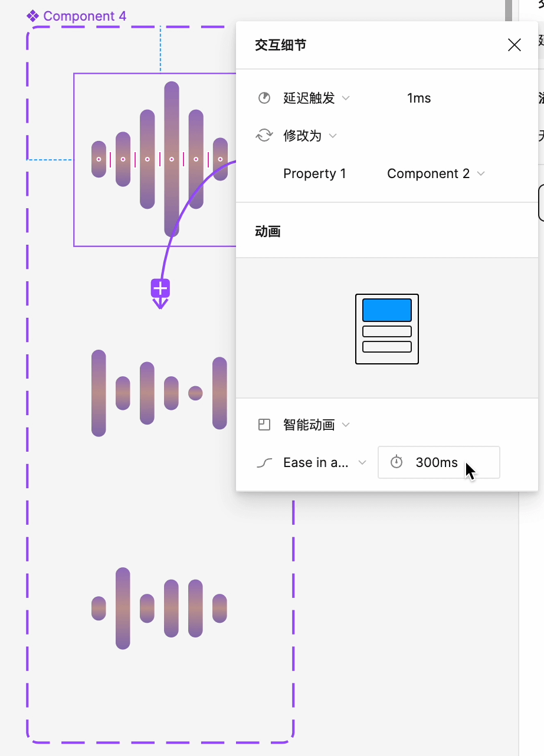Click the Component 4 diamond component icon
The width and height of the screenshot is (544, 756).
[x=33, y=16]
